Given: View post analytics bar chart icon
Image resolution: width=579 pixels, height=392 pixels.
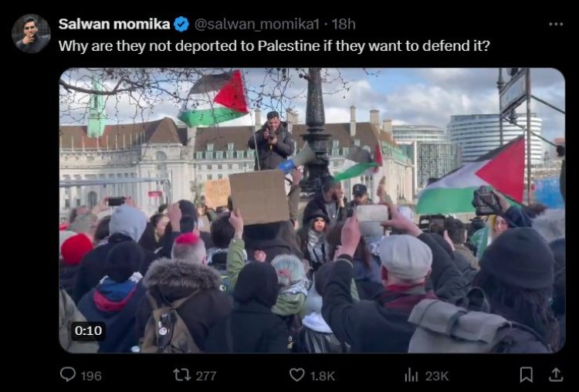Looking at the screenshot, I should click(411, 375).
